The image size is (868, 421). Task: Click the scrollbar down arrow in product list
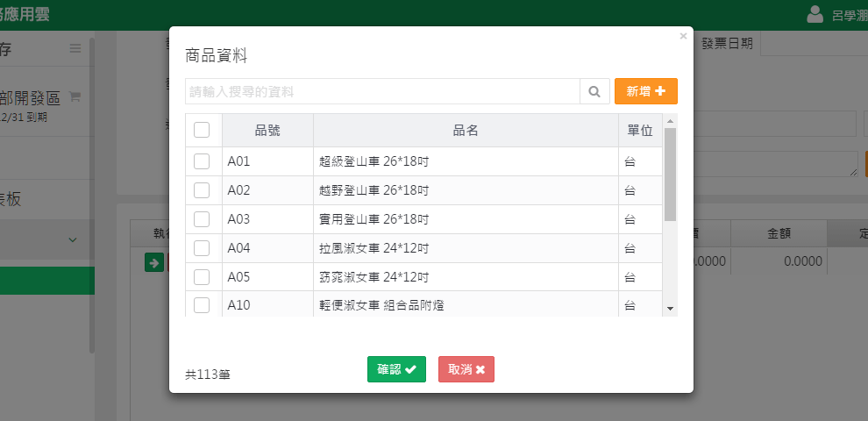[671, 309]
